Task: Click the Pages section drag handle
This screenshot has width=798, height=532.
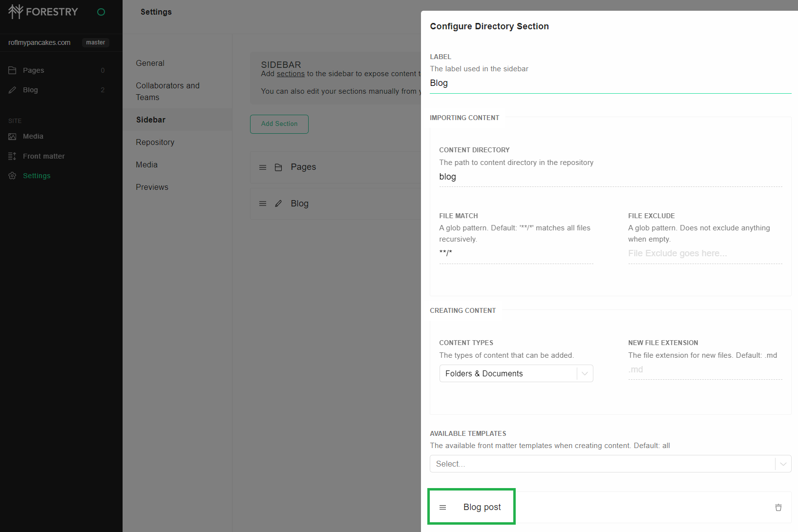Action: click(x=263, y=167)
